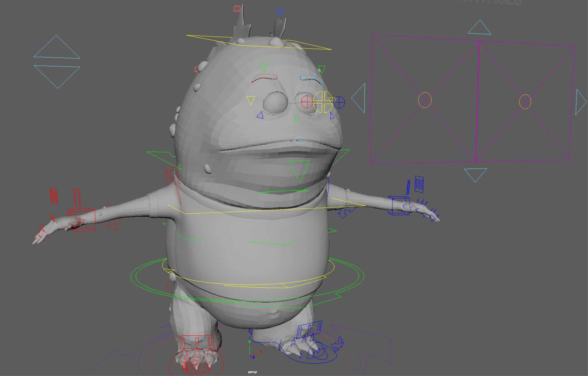Select the small red cube beside the head
588x376 pixels.
(196, 70)
